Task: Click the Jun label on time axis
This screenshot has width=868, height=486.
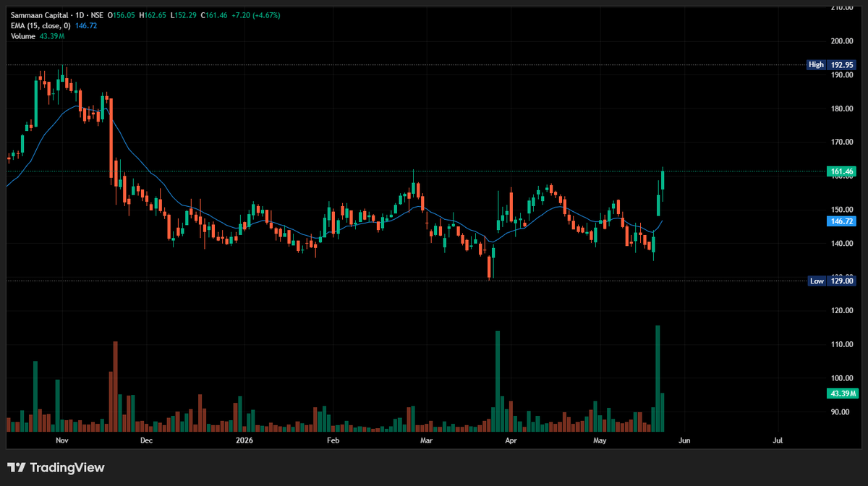Action: point(684,440)
